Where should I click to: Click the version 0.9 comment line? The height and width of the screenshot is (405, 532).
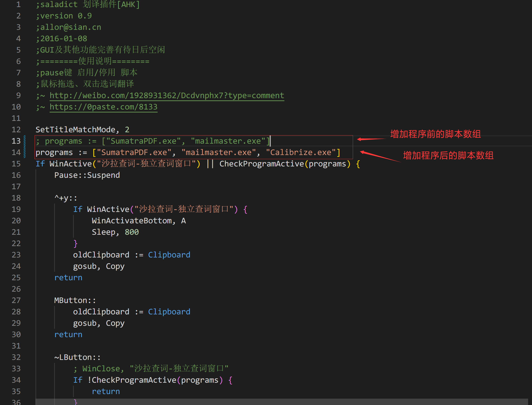(x=64, y=16)
